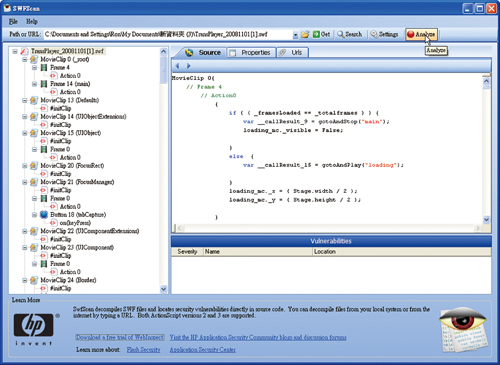
Task: Click into the Path or URL field
Action: click(x=168, y=34)
